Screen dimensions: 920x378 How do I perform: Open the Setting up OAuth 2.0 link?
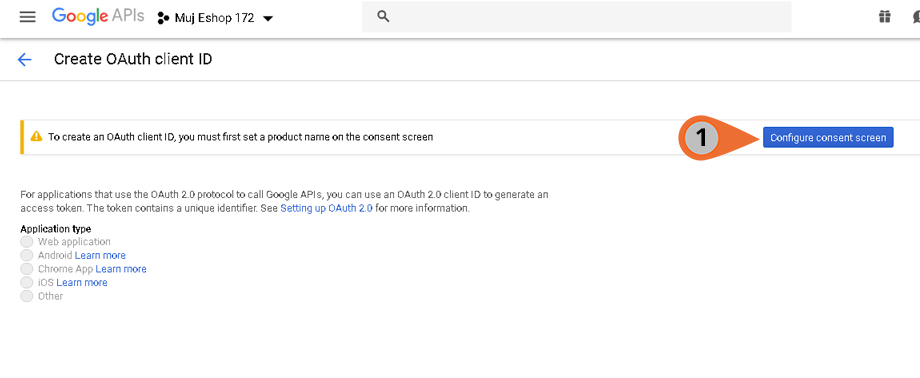tap(326, 208)
